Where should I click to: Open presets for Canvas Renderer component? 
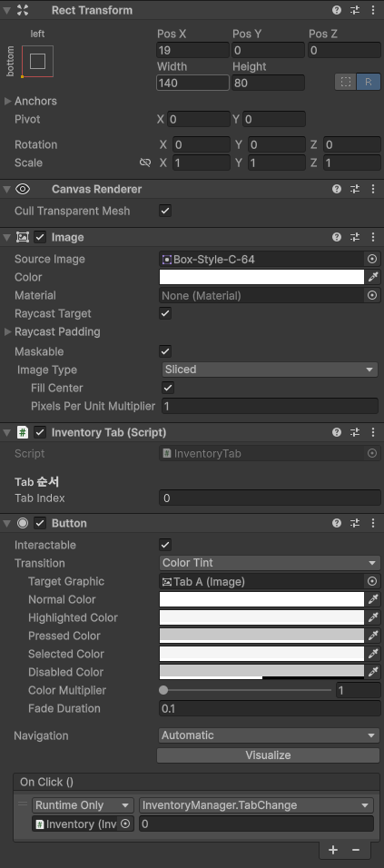pyautogui.click(x=354, y=189)
